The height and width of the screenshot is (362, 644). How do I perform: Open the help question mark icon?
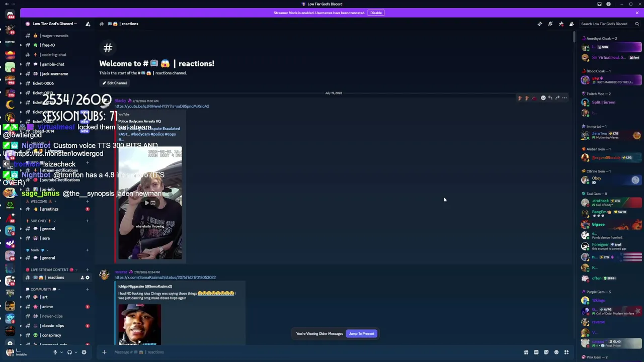[x=608, y=4]
